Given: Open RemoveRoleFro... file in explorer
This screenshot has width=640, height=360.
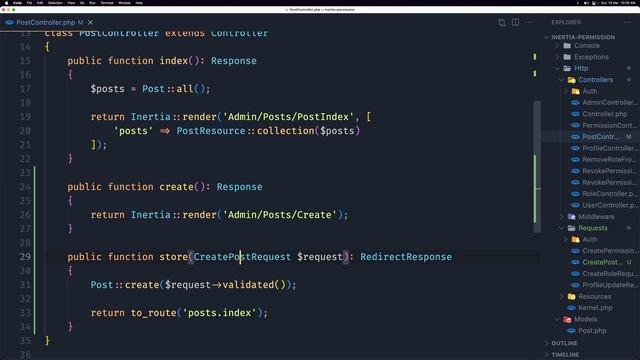Looking at the screenshot, I should click(609, 160).
